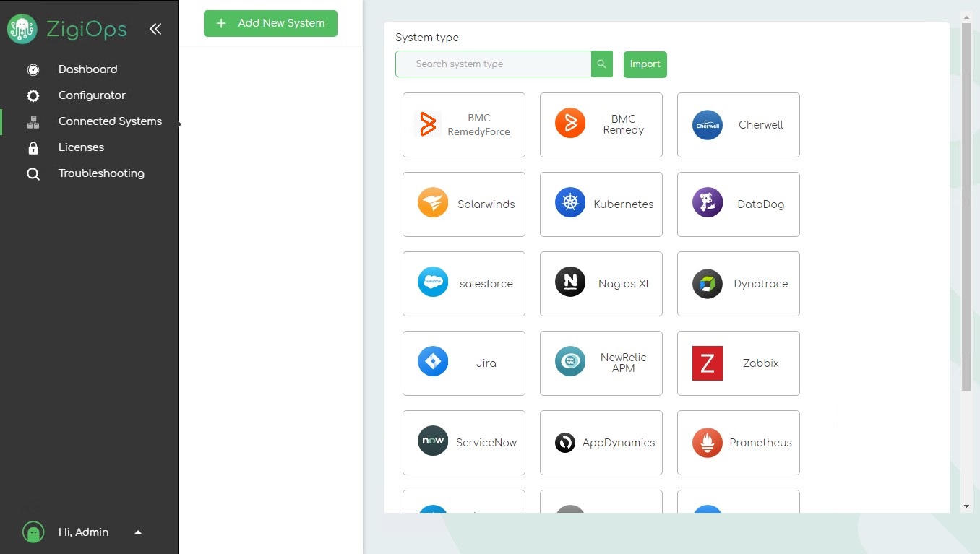Select the salesforce integration tile
The height and width of the screenshot is (554, 980).
click(x=463, y=284)
